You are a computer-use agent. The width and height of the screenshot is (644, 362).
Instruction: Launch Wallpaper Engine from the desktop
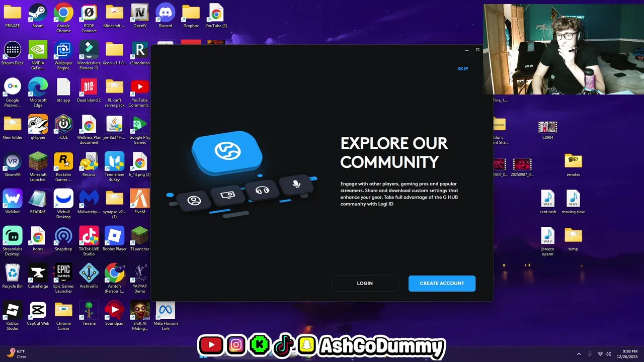tap(63, 55)
